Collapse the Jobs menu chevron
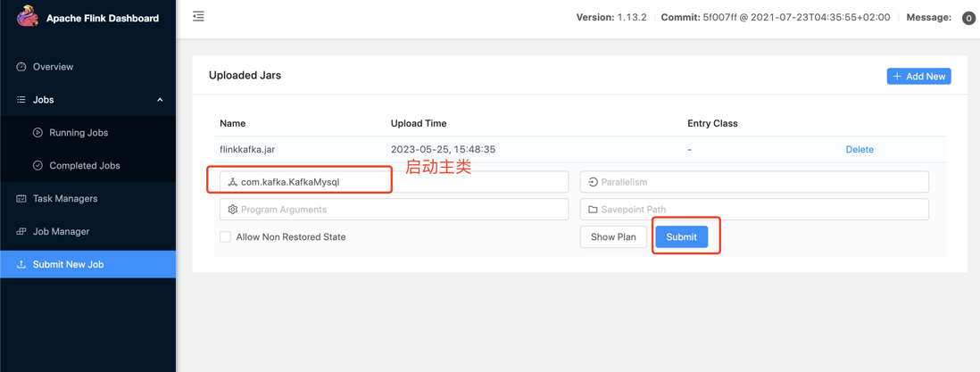The height and width of the screenshot is (372, 980). click(x=160, y=100)
